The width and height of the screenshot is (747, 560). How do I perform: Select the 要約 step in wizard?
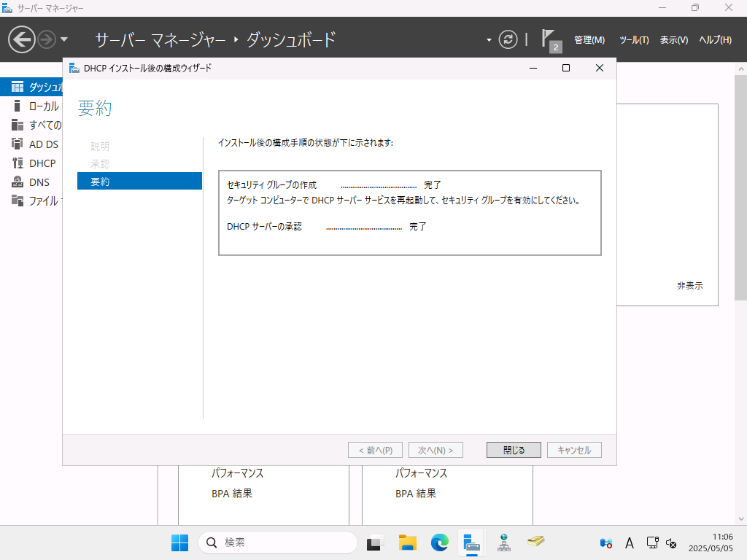(x=139, y=181)
